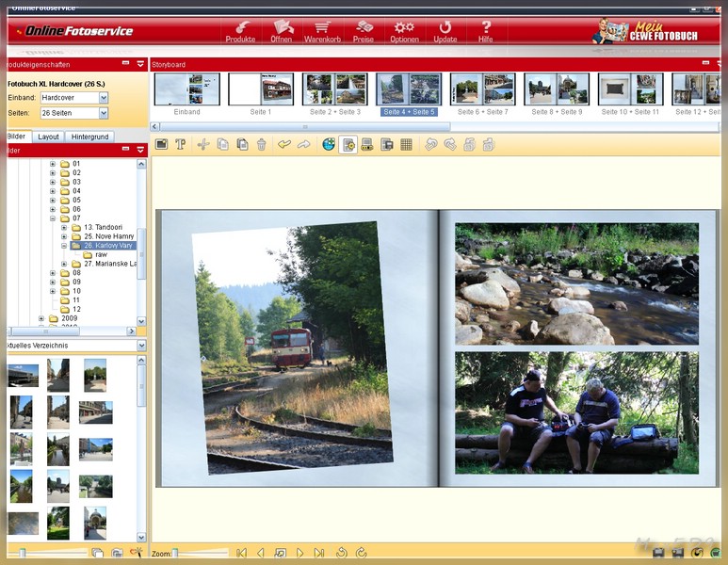Open the Aktuelles Verzeichnis dropdown
The height and width of the screenshot is (565, 728).
(x=141, y=346)
